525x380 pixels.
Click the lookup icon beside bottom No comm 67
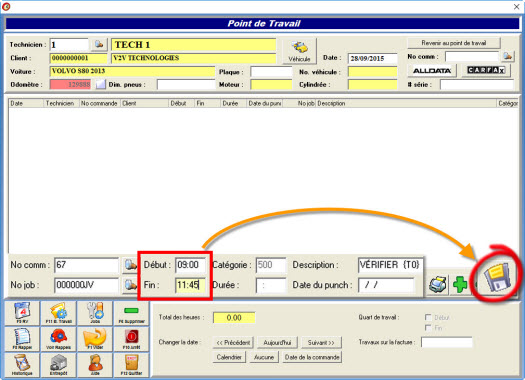130,265
